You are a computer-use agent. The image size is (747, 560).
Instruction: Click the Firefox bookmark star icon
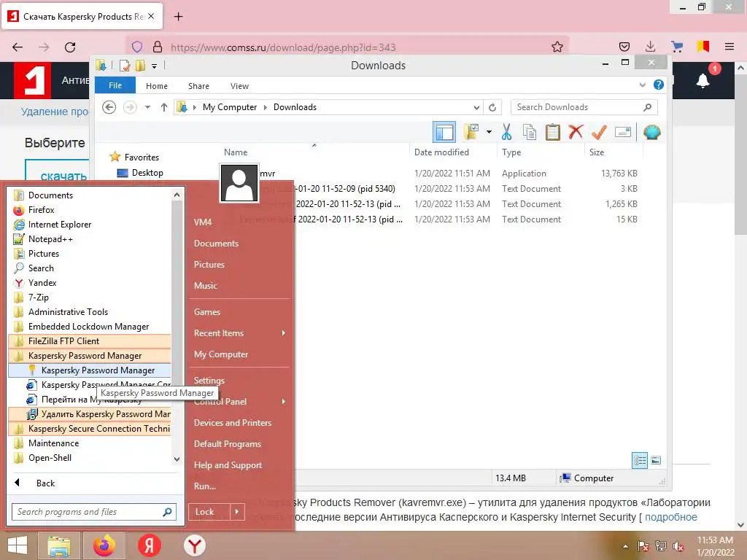coord(557,47)
